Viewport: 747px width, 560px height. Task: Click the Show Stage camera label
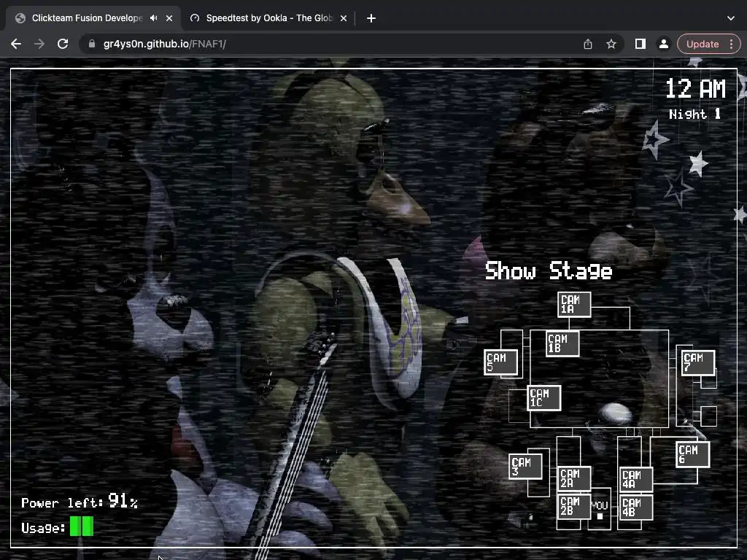[x=549, y=271]
